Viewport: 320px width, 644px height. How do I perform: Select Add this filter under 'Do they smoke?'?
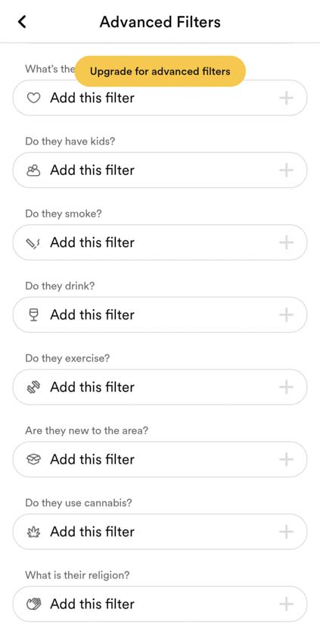[x=160, y=242]
